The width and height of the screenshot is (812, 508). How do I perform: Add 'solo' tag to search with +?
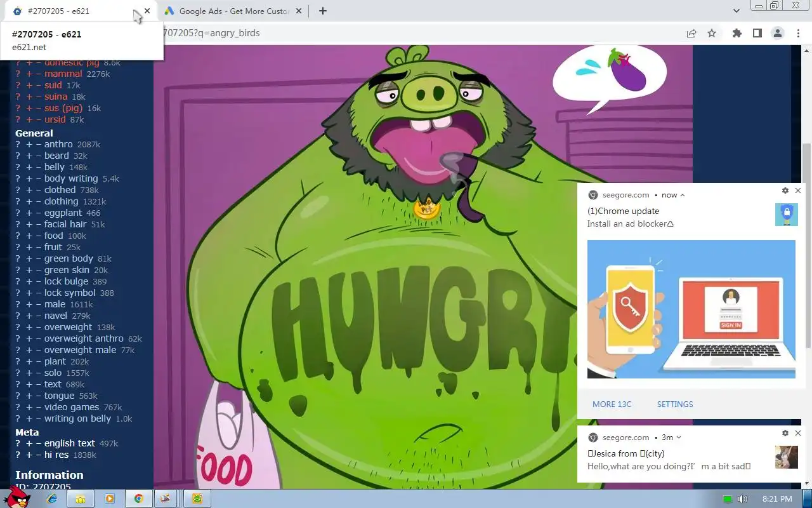[29, 373]
